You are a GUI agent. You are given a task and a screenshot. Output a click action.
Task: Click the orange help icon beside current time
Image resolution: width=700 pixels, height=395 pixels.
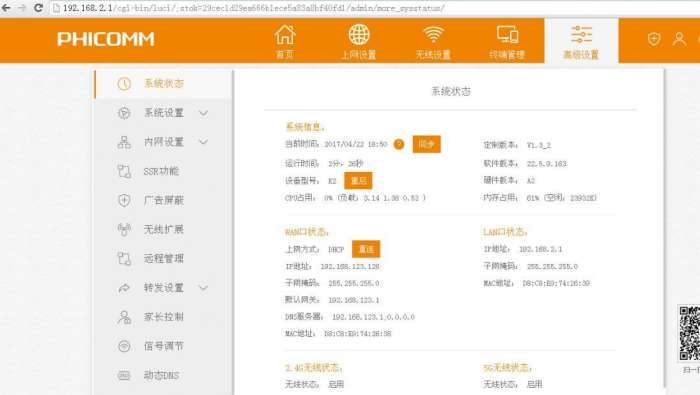pyautogui.click(x=399, y=144)
